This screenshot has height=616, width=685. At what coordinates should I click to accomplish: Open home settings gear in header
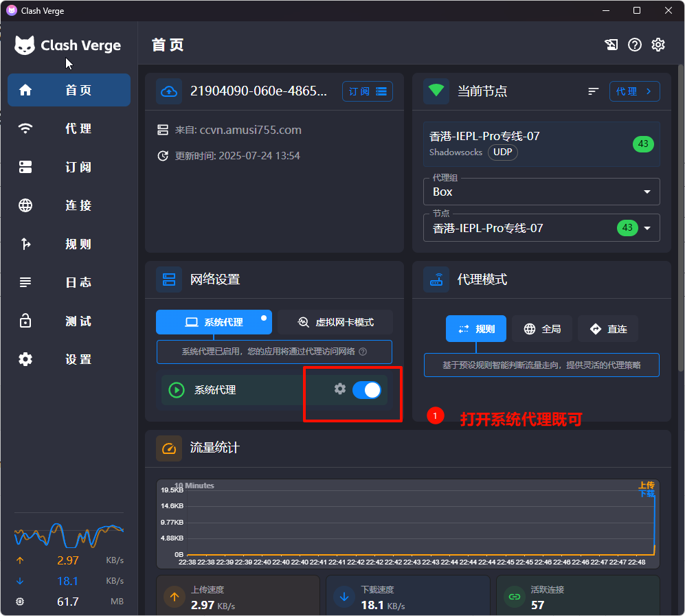[658, 45]
